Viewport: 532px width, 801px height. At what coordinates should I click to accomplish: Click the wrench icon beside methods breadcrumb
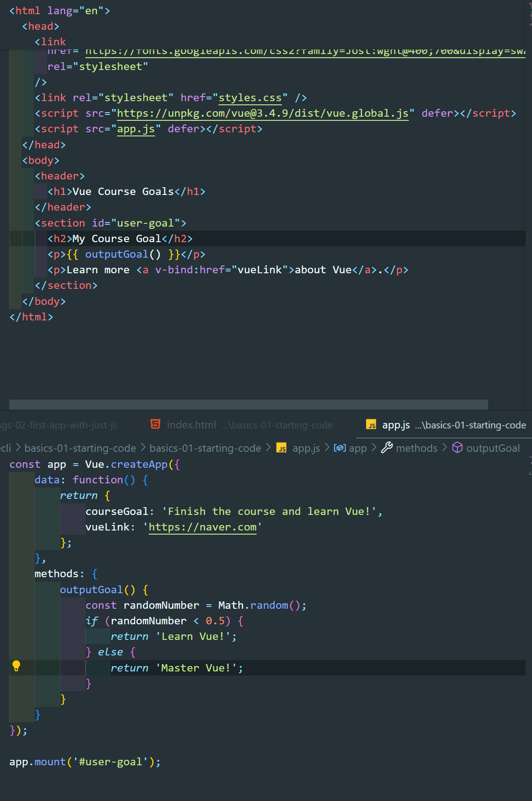[387, 448]
